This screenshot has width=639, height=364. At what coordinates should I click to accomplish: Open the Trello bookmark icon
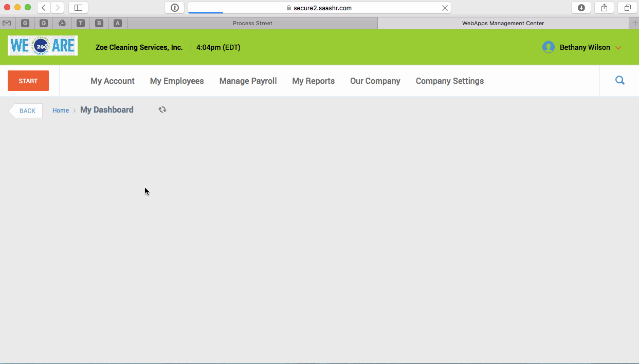pos(81,23)
